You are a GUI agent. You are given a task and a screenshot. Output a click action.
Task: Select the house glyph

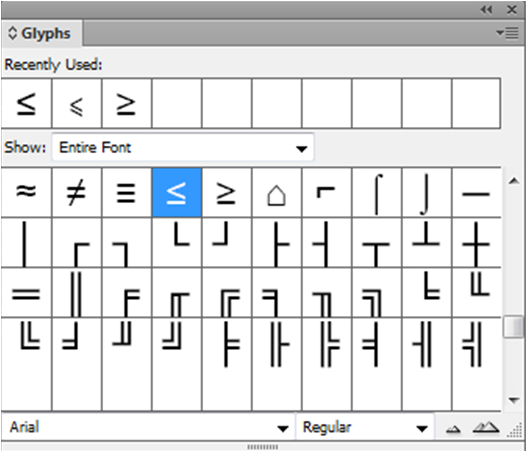[x=277, y=193]
